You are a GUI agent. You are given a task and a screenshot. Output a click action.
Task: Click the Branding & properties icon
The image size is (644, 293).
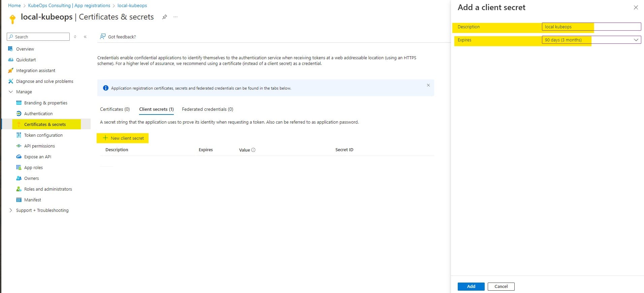(19, 103)
